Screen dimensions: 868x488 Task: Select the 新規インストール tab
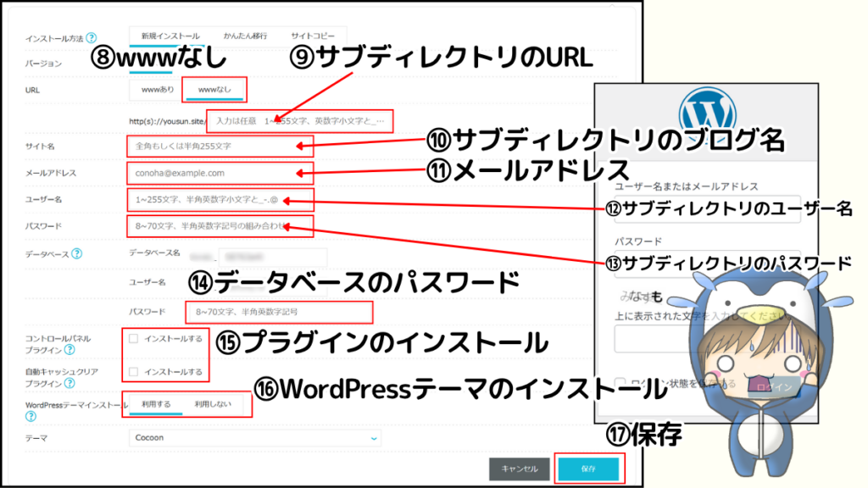point(170,36)
